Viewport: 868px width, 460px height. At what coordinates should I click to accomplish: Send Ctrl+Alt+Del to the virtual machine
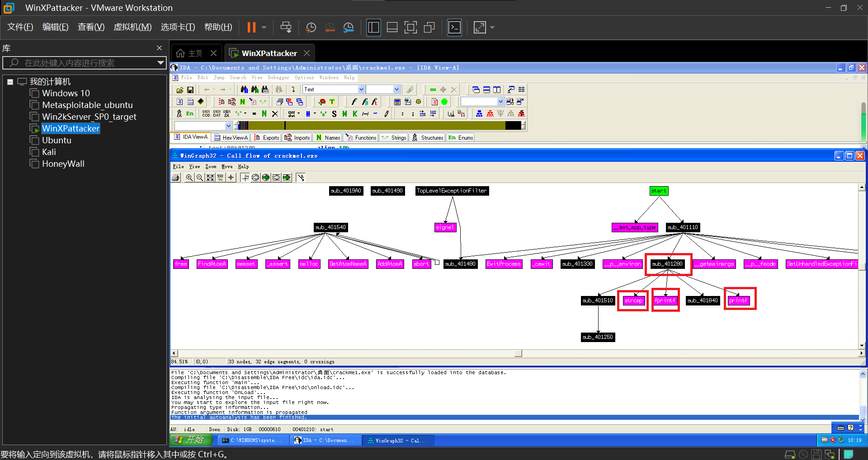[x=286, y=28]
